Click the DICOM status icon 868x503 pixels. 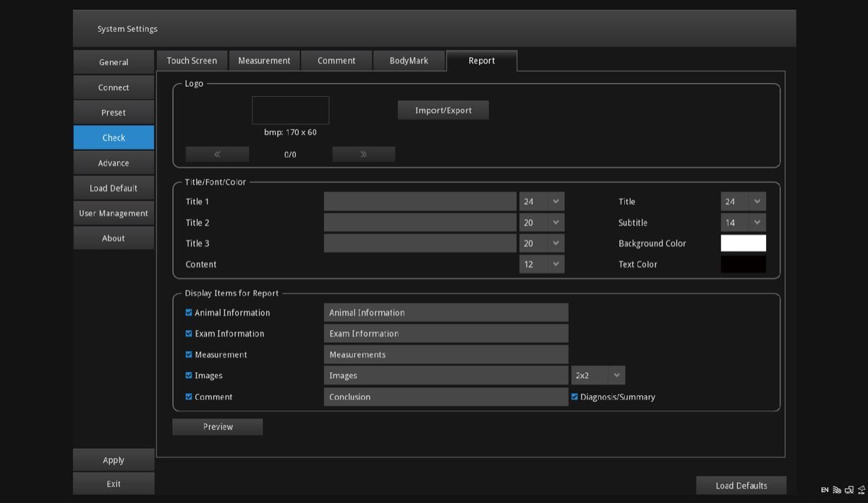(861, 490)
